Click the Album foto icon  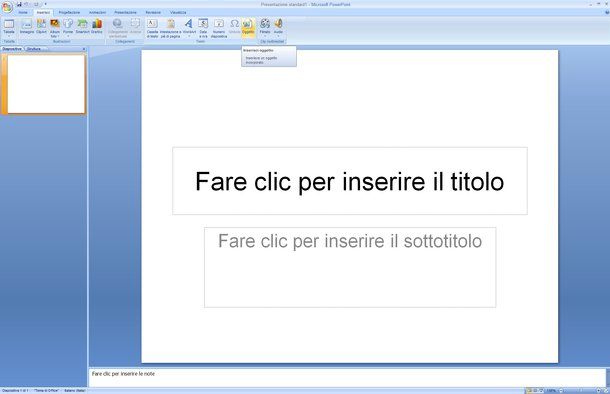(x=55, y=24)
